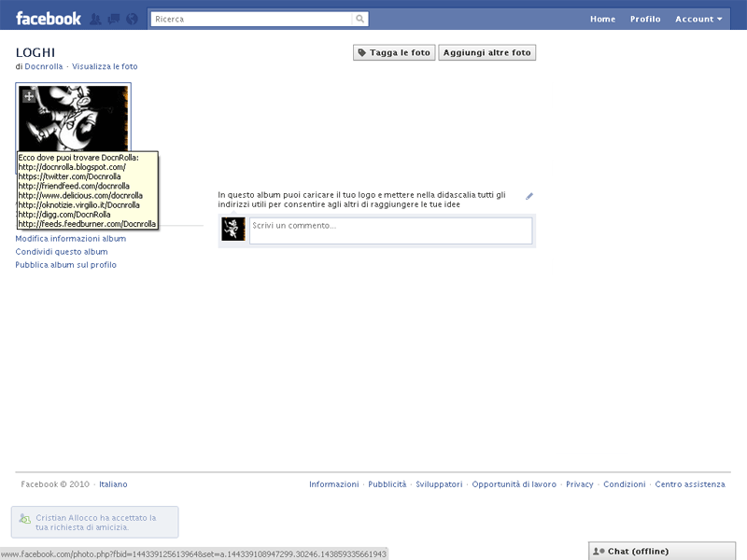Open Pubblicità footer link
This screenshot has width=747, height=560.
(388, 484)
